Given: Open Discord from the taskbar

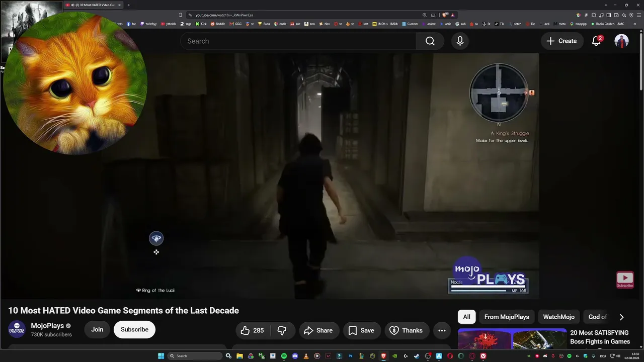Looking at the screenshot, I should click(x=295, y=356).
